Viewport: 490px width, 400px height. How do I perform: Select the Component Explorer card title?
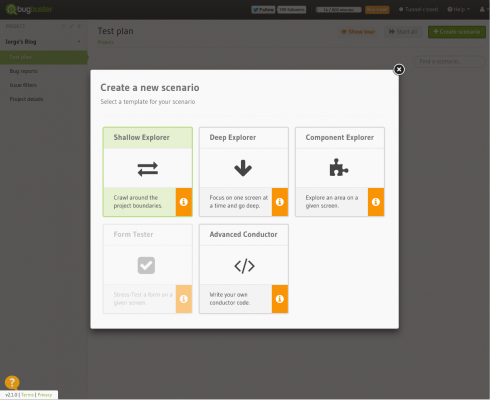click(340, 137)
